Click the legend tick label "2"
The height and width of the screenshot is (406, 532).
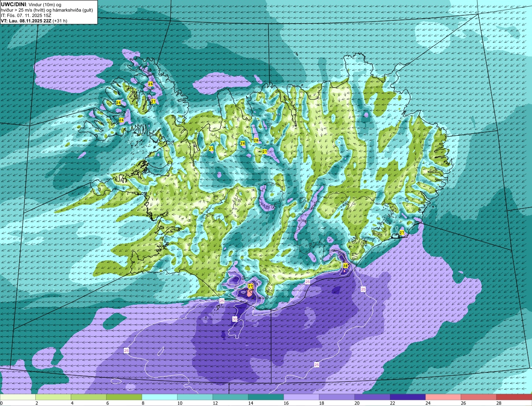37,403
